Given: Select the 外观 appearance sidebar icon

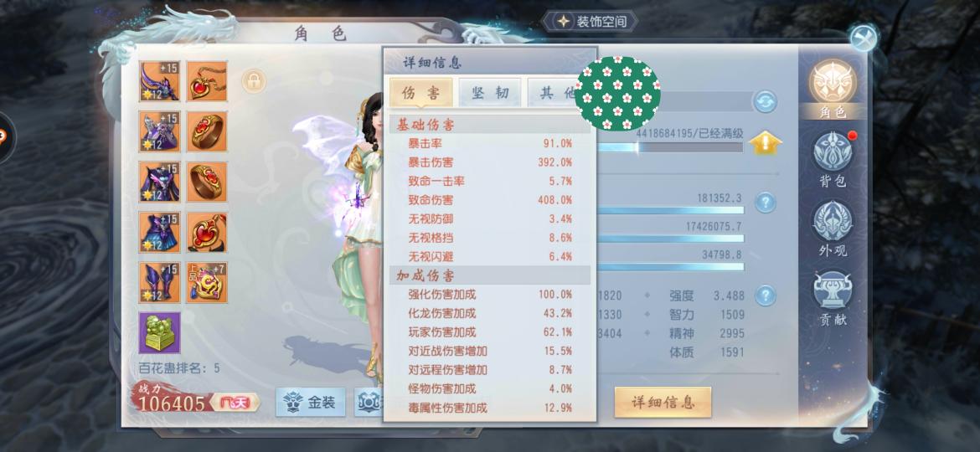Looking at the screenshot, I should (x=833, y=229).
